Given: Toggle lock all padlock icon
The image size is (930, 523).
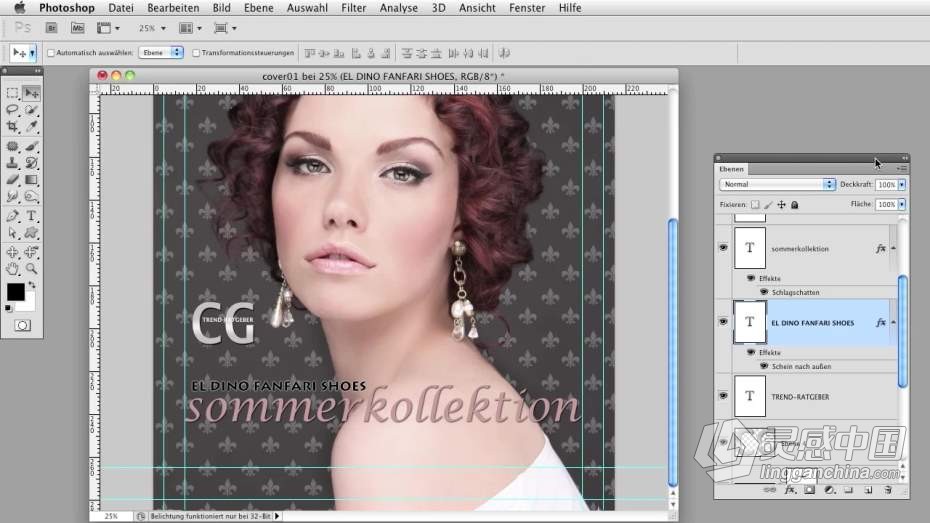Looking at the screenshot, I should point(795,205).
